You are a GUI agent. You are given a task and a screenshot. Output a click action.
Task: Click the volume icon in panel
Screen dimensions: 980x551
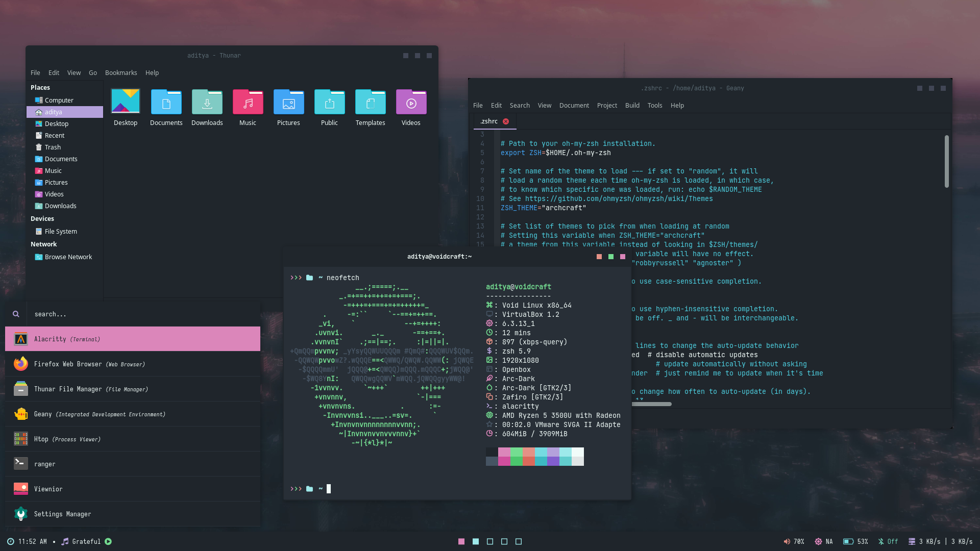[787, 542]
